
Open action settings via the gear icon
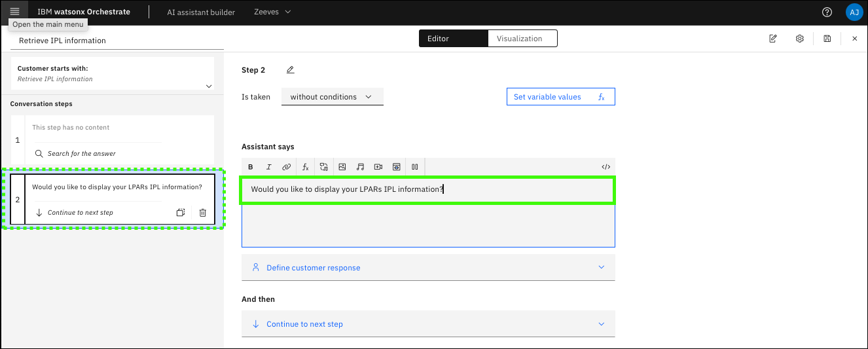[x=799, y=39]
